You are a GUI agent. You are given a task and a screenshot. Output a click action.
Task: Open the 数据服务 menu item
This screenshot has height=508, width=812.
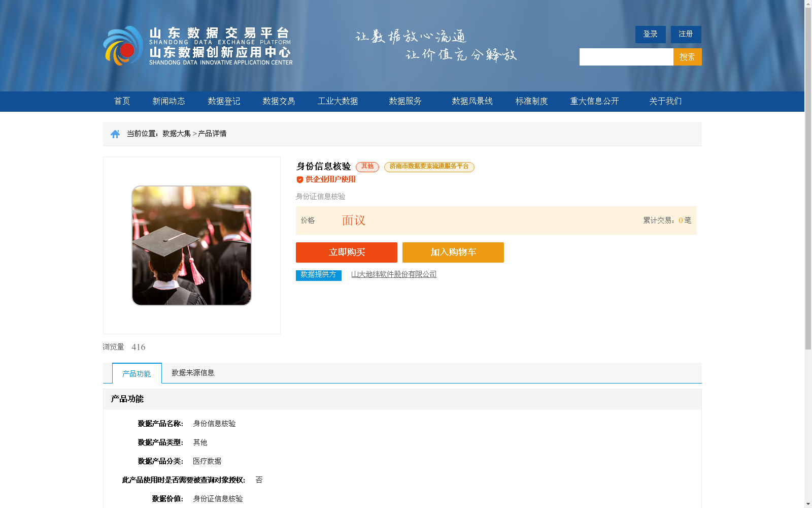(405, 102)
